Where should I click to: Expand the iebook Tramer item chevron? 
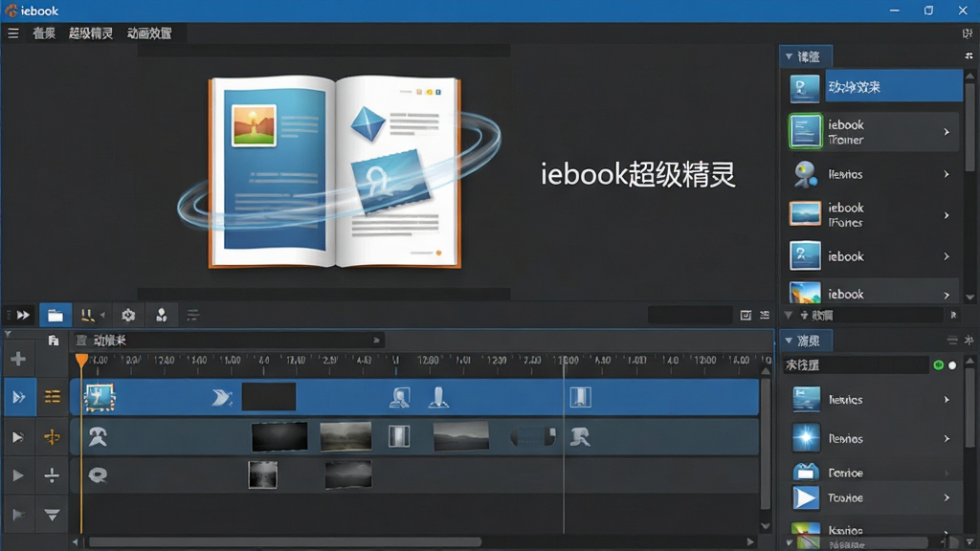[x=947, y=132]
